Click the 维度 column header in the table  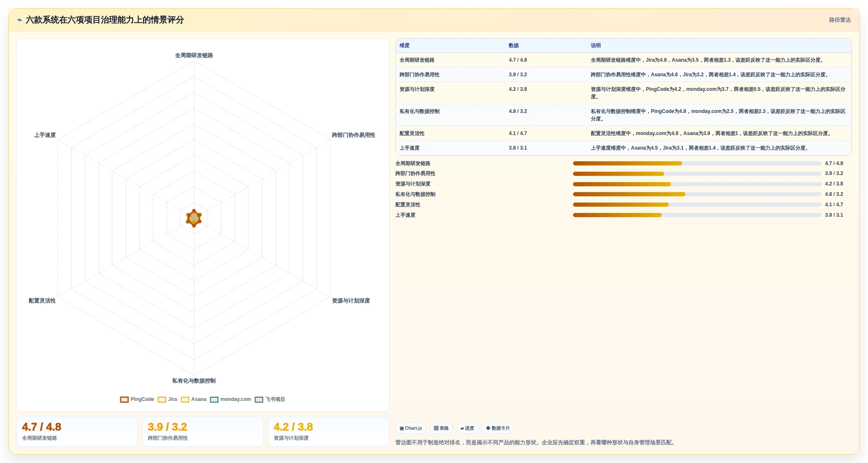point(405,45)
